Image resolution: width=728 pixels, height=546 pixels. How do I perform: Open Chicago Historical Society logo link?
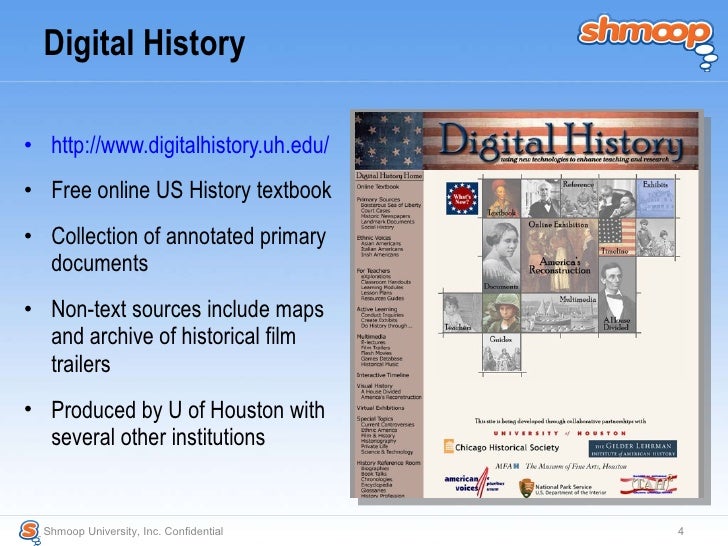point(501,447)
